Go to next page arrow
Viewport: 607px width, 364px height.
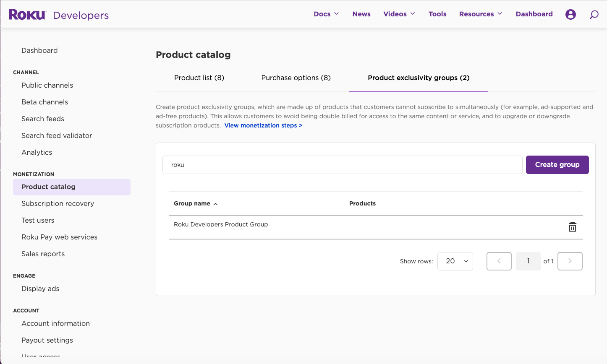[570, 261]
